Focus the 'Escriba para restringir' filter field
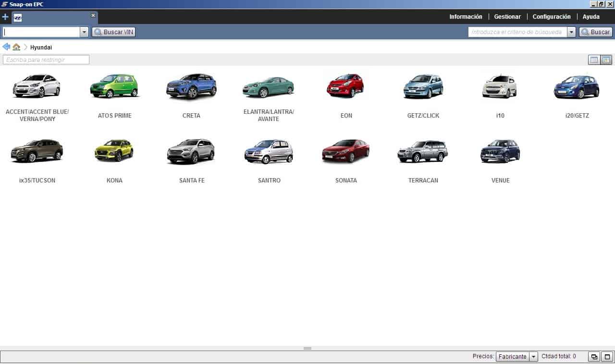The image size is (615, 364). pos(46,60)
